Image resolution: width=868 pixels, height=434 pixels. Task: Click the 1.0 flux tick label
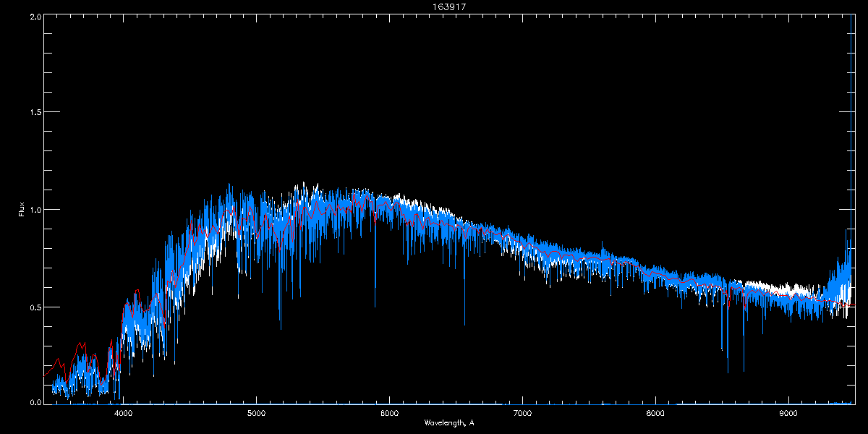point(35,210)
